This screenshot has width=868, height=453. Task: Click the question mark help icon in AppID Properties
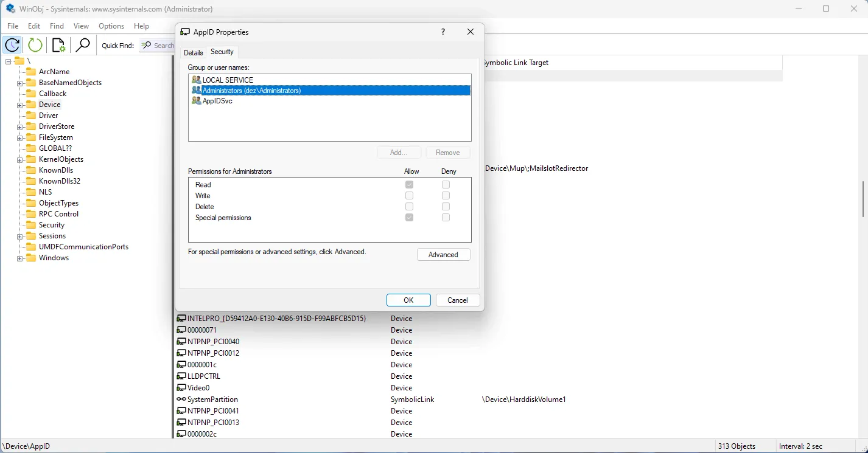pyautogui.click(x=443, y=32)
